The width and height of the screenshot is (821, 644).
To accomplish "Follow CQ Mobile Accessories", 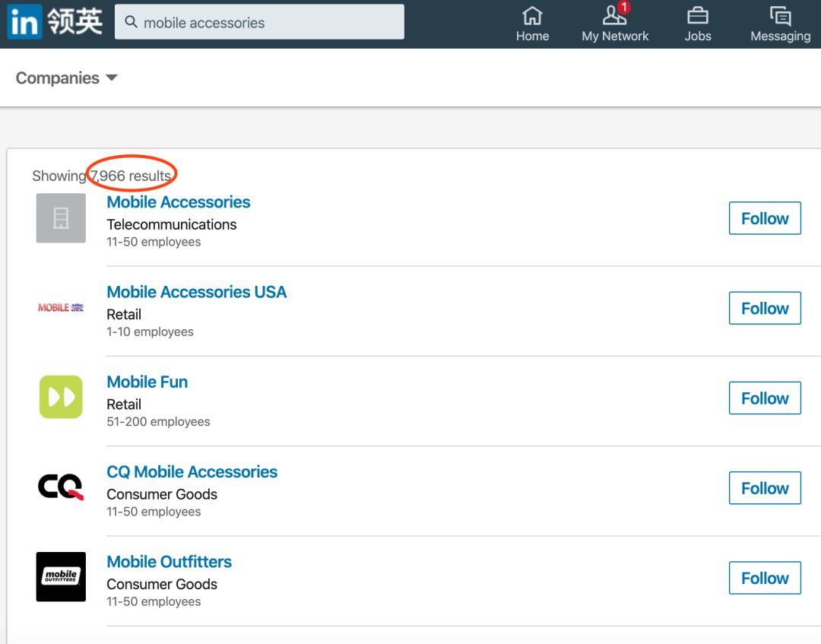I will [764, 488].
